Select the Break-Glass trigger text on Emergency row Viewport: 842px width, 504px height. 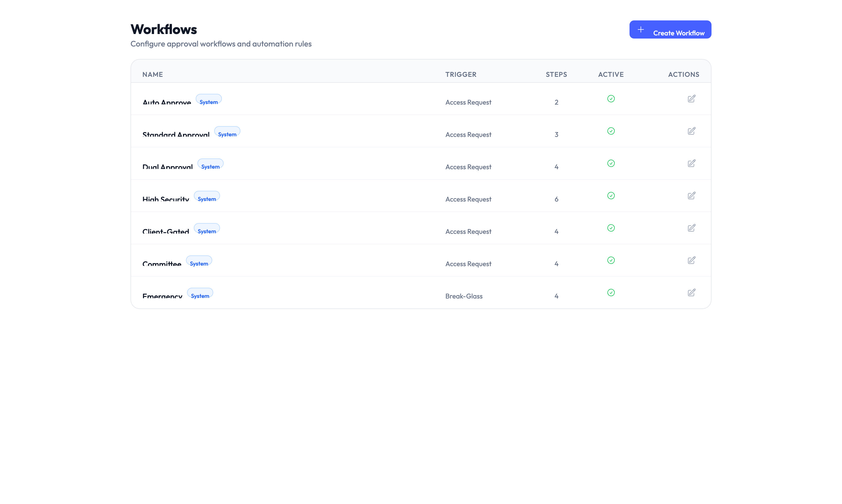pos(464,296)
